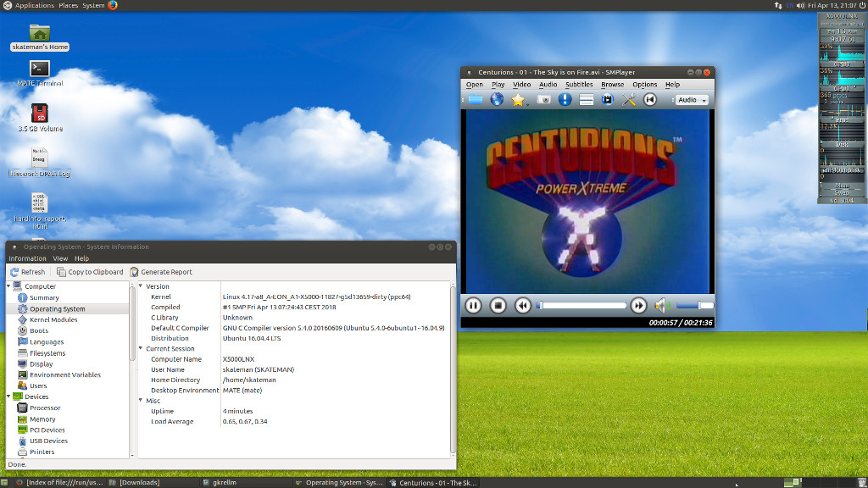Viewport: 868px width, 488px height.
Task: Collapse the Devices tree node
Action: click(x=8, y=396)
